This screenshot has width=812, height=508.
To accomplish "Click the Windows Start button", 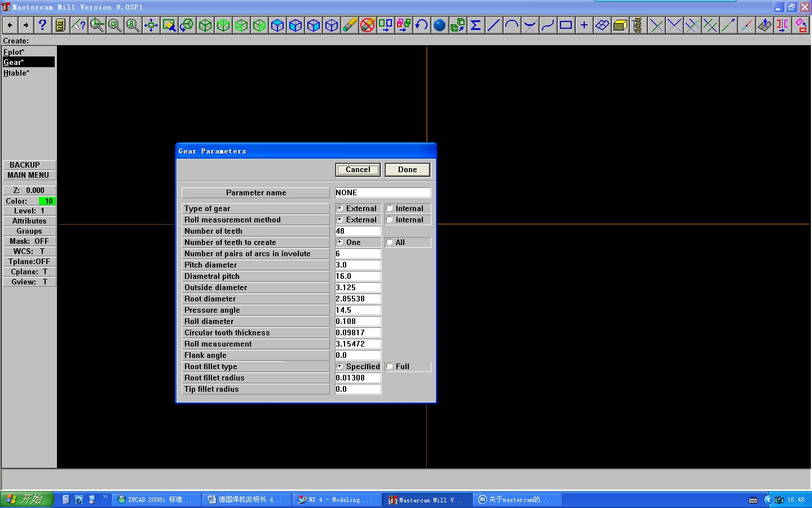I will pos(27,500).
